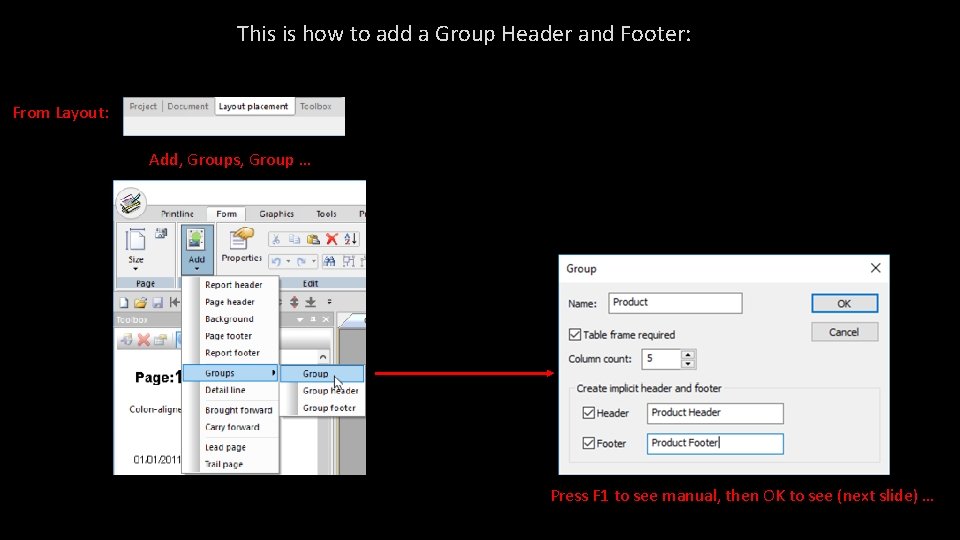Select the Toolbox tab

[x=315, y=106]
